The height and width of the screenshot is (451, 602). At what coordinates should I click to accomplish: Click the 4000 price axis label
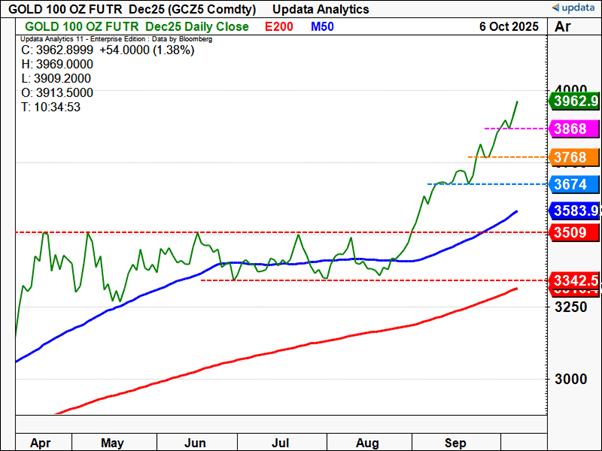[570, 89]
